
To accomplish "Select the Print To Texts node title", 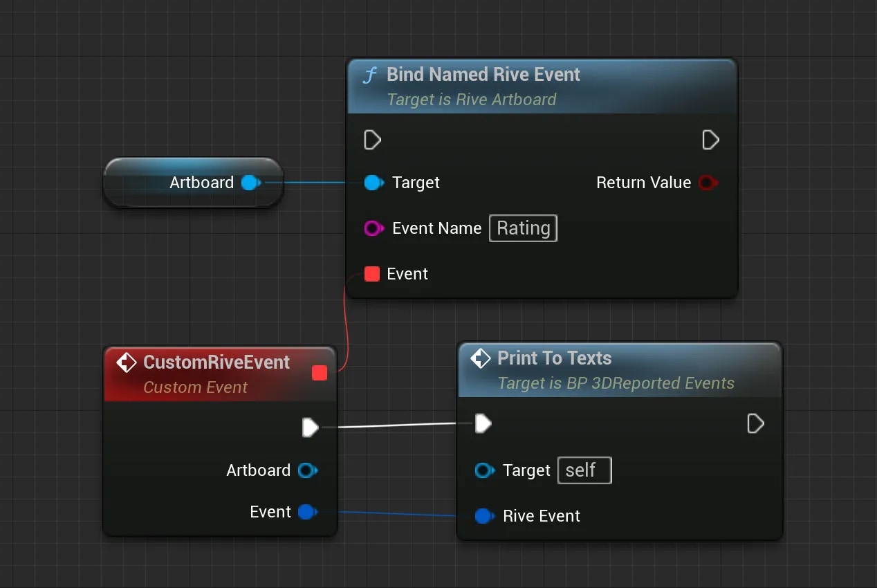I will coord(555,358).
